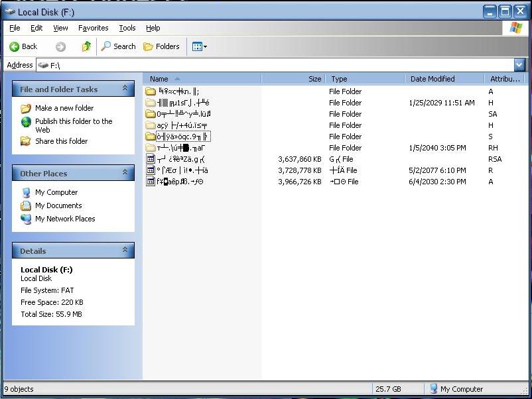Open the Tools menu

[127, 28]
